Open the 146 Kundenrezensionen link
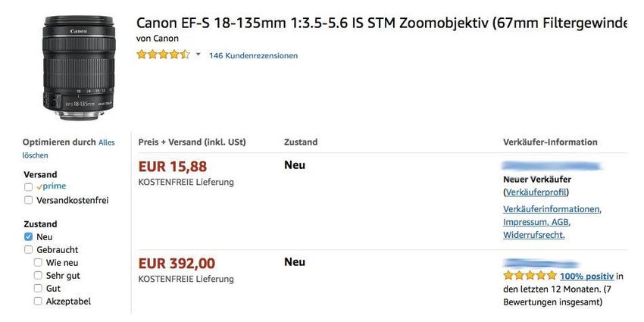 tap(253, 55)
